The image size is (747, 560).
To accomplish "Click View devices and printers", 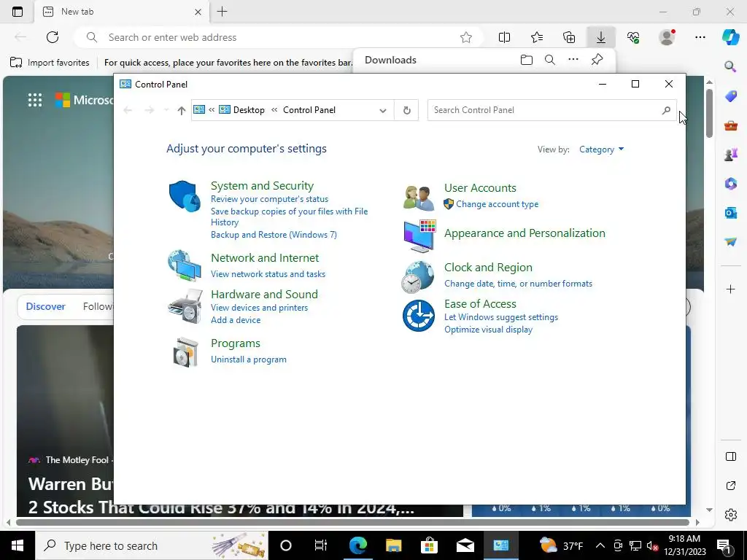I will (x=259, y=308).
